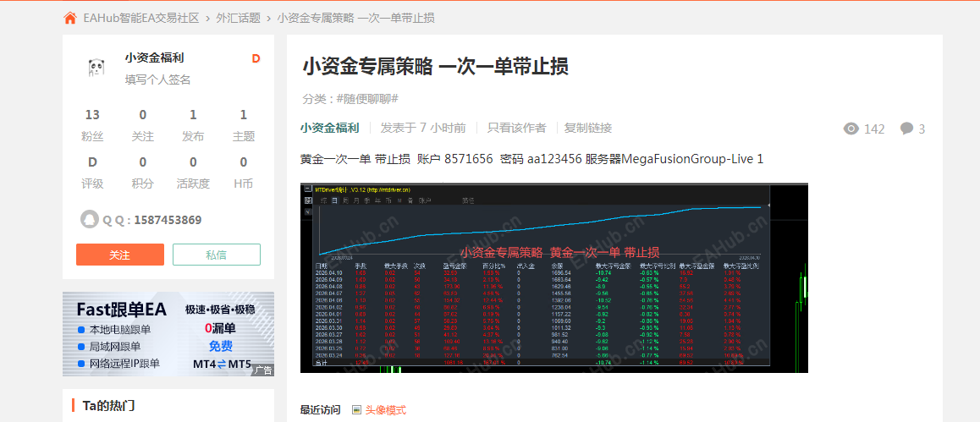Click the comment bubble icon
Screen dimensions: 980x422
click(x=906, y=129)
